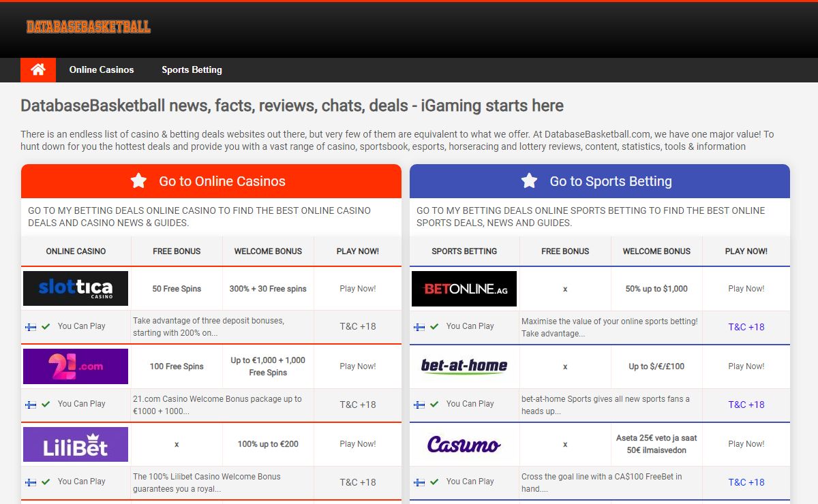Click the green checkmark in the Slottica row
Screen dimensions: 818x504
click(x=46, y=327)
